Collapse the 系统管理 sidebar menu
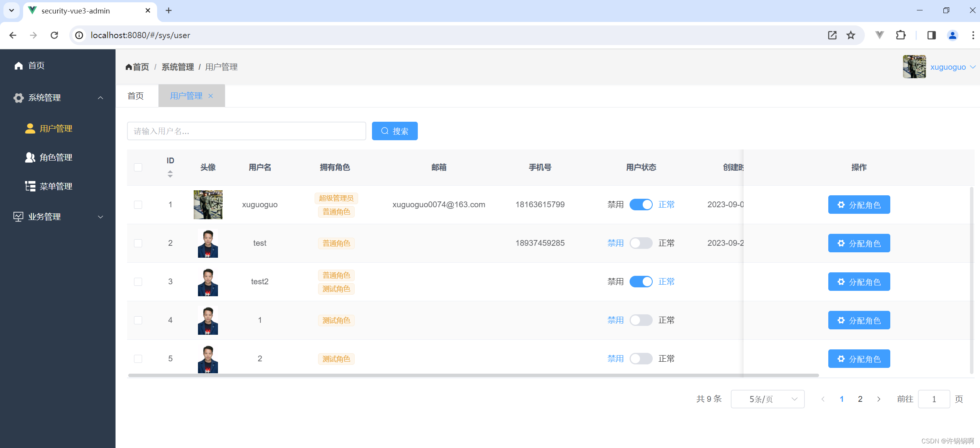Screen dimensions: 980x448 pos(58,98)
